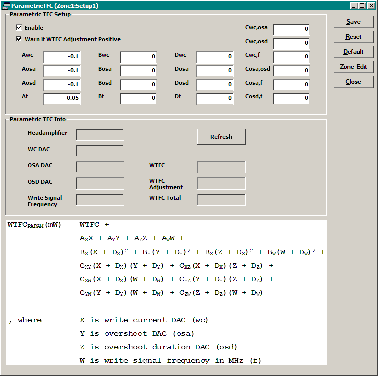Click the Aosa input field
The height and width of the screenshot is (376, 378).
[x=62, y=71]
